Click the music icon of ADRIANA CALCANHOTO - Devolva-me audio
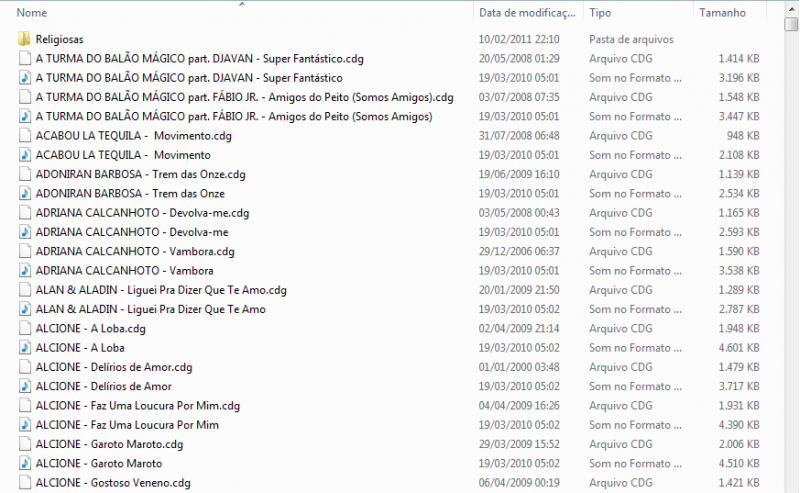 point(24,232)
